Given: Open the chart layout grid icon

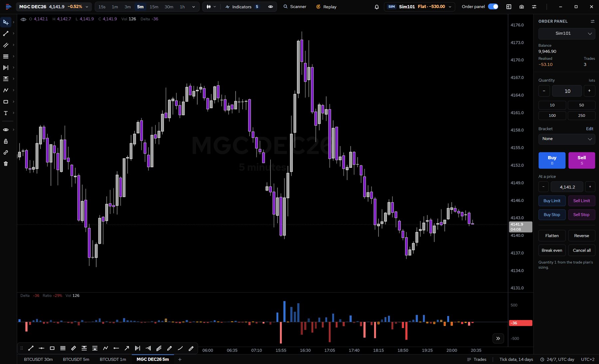Looking at the screenshot, I should (x=509, y=7).
